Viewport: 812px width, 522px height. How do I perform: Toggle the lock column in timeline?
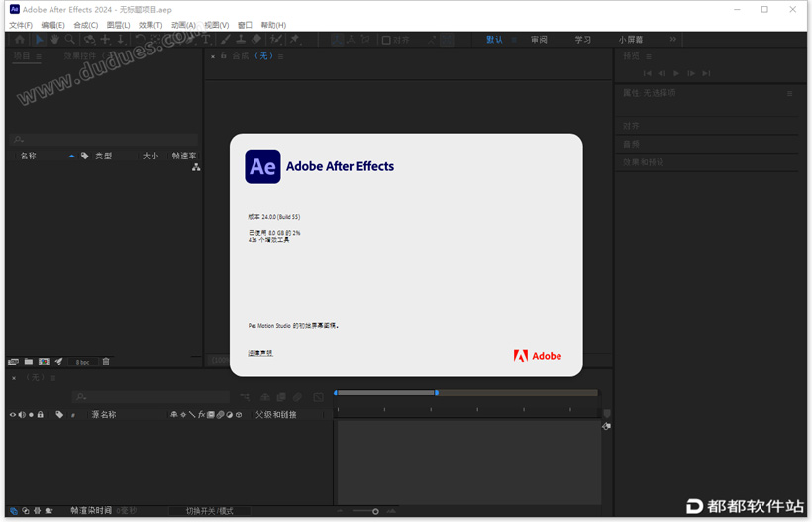click(41, 414)
